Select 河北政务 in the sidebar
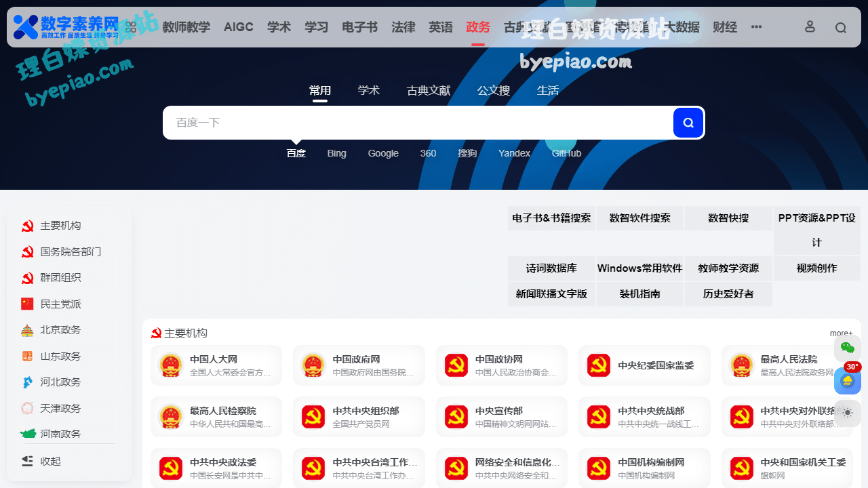The width and height of the screenshot is (868, 488). click(61, 382)
